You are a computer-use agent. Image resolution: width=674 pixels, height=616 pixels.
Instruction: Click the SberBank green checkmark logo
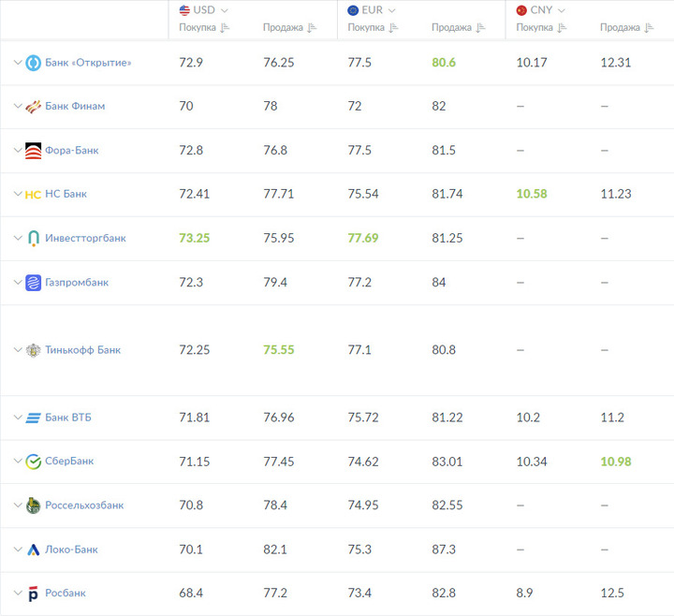[33, 462]
